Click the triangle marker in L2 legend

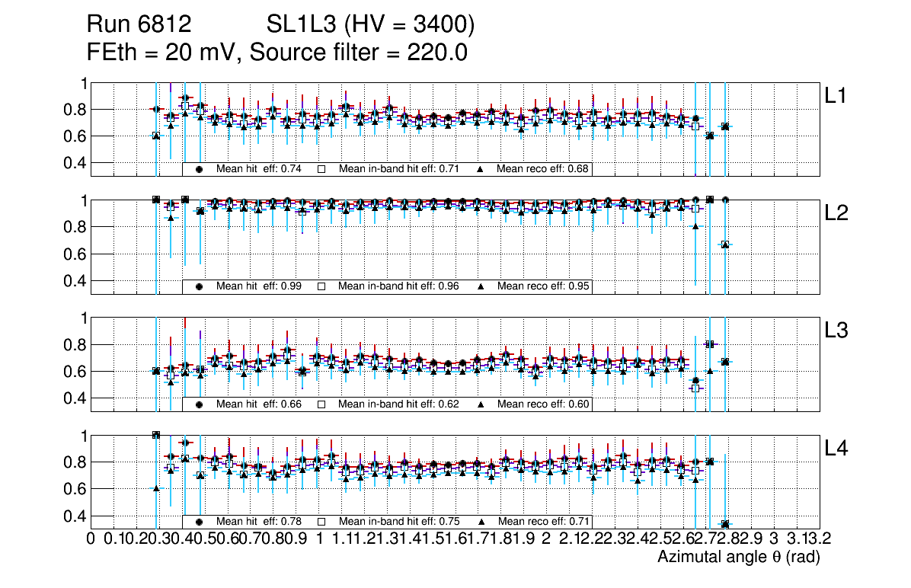(481, 286)
